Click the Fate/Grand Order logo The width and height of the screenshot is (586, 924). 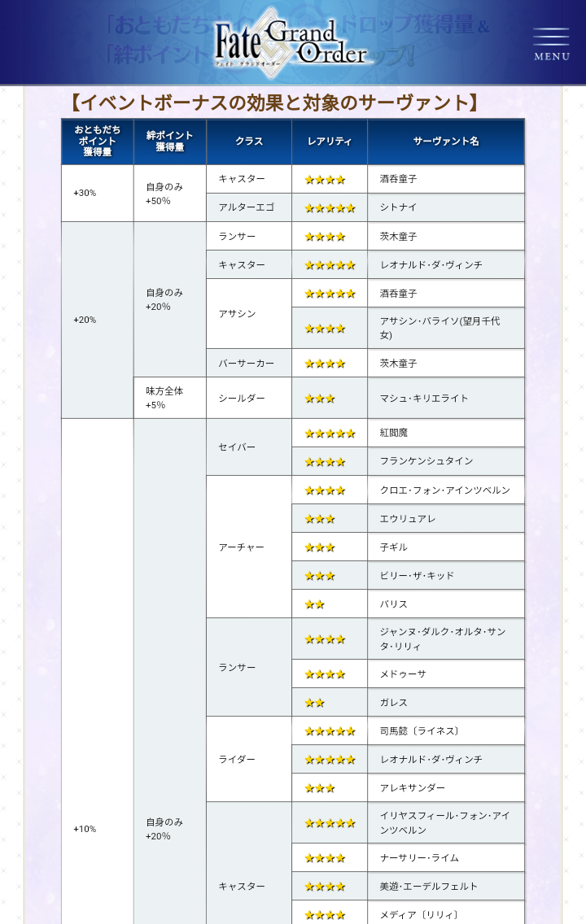(x=290, y=42)
